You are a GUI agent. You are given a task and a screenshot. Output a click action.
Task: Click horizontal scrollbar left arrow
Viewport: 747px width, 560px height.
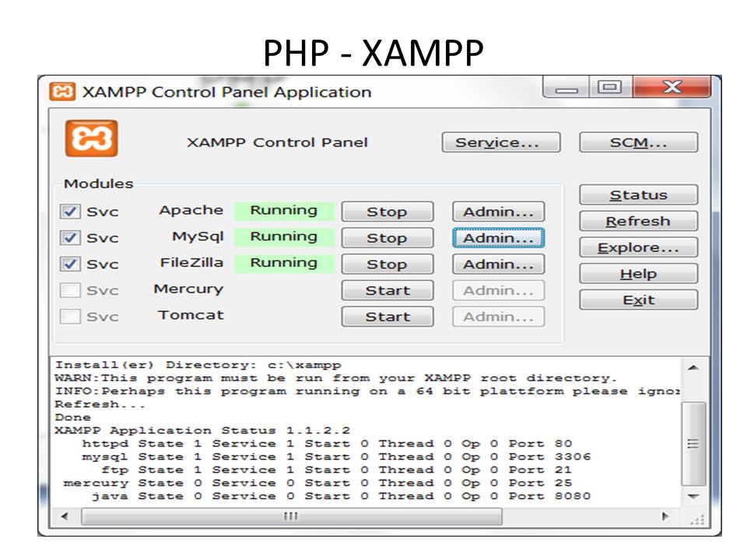click(65, 516)
